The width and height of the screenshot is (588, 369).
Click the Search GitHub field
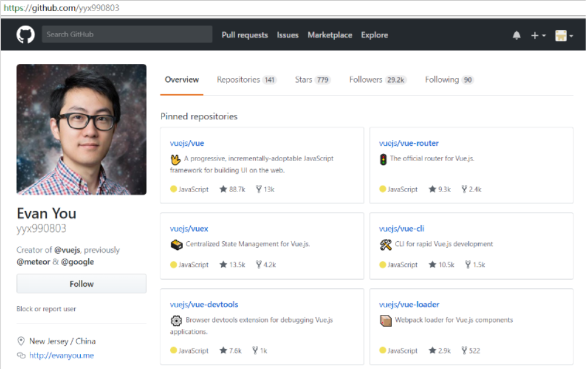127,34
